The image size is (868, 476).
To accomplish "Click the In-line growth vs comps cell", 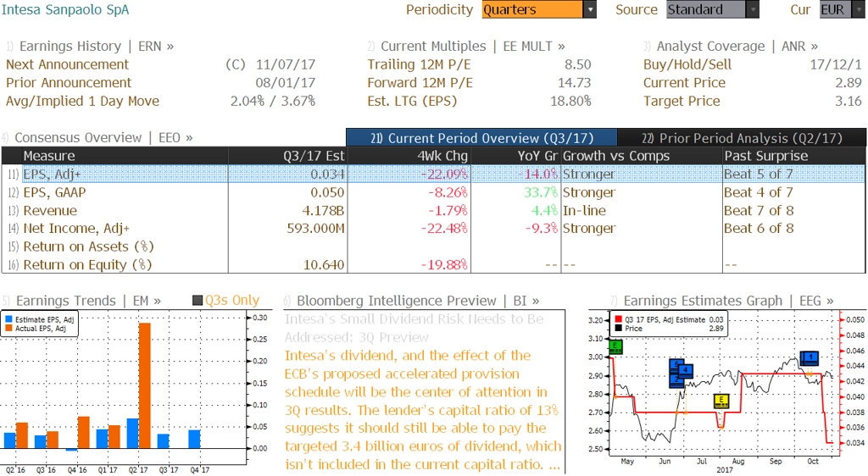I will 585,211.
